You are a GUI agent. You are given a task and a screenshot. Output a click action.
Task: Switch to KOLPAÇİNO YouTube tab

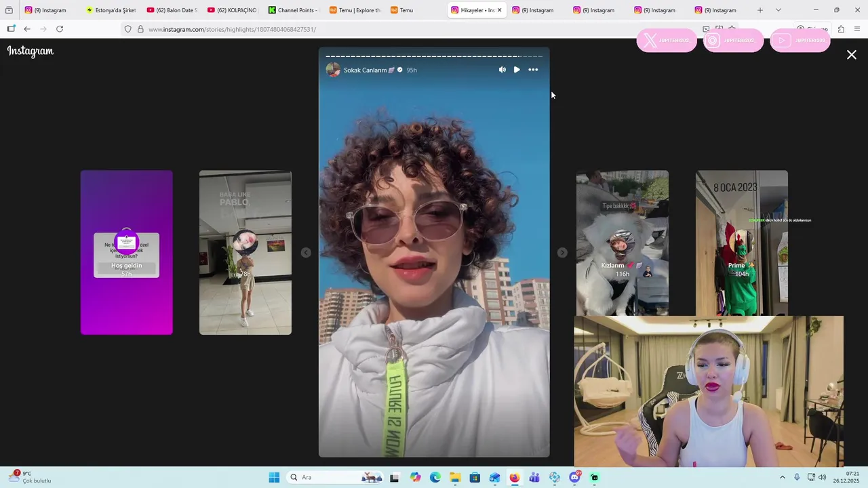click(x=233, y=10)
